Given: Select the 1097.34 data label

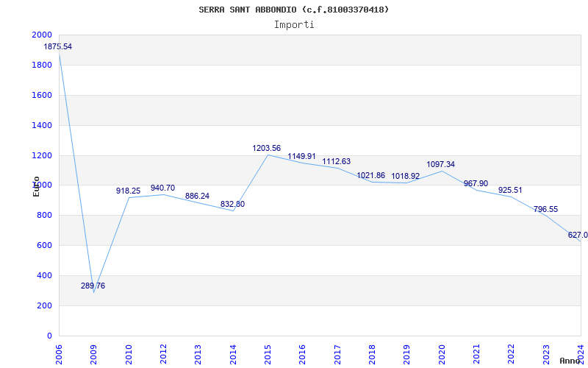Looking at the screenshot, I should click(440, 164).
